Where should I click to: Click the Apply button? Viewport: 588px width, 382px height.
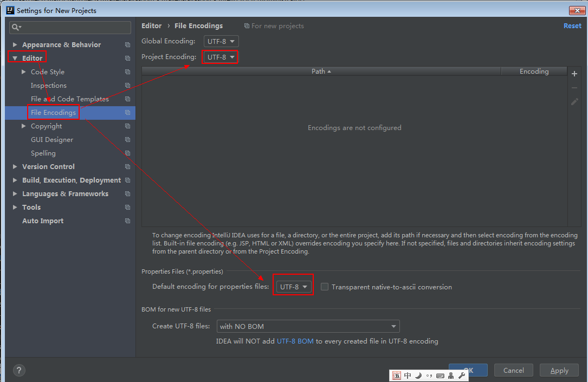pyautogui.click(x=559, y=370)
